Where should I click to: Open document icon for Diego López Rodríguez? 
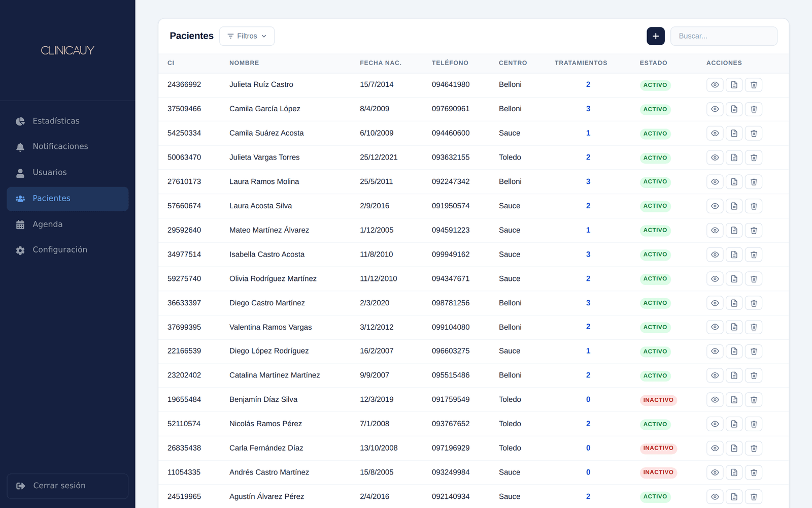[734, 351]
